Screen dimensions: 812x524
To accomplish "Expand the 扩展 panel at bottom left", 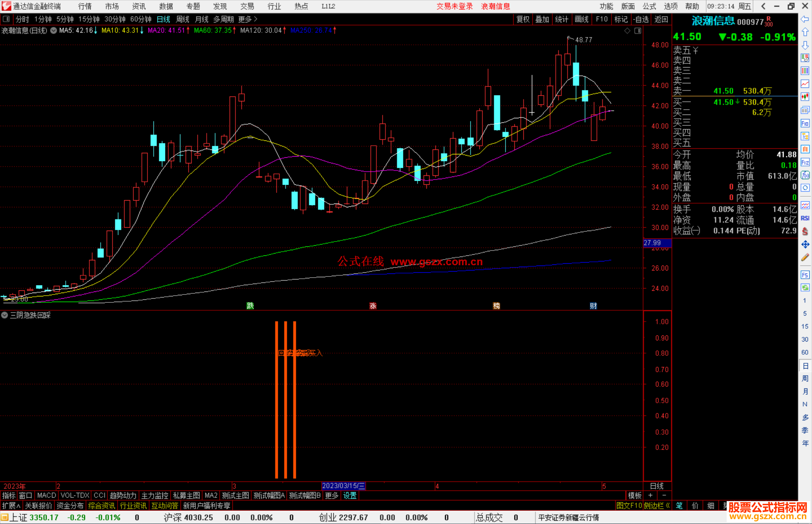I will point(11,506).
